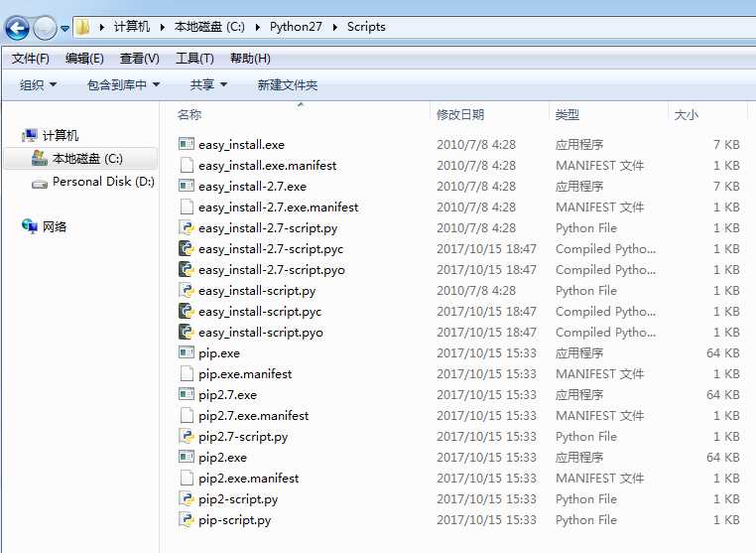Click the 64 KB size of pip2.exe
Image resolution: width=756 pixels, height=553 pixels.
(x=722, y=457)
